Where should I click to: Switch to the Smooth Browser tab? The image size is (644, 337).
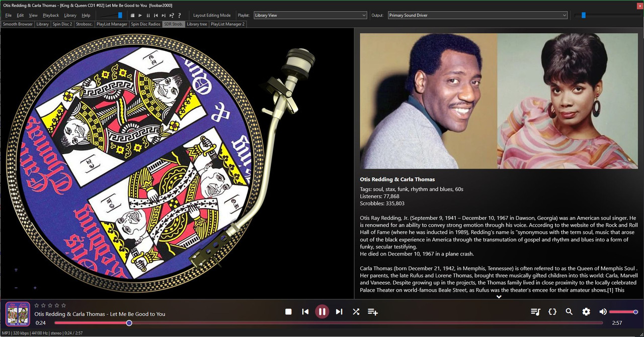coord(18,24)
